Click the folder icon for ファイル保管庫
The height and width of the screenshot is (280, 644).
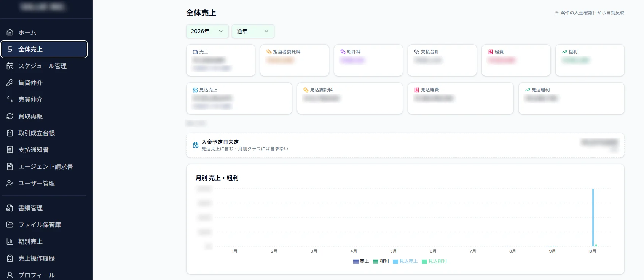click(10, 225)
